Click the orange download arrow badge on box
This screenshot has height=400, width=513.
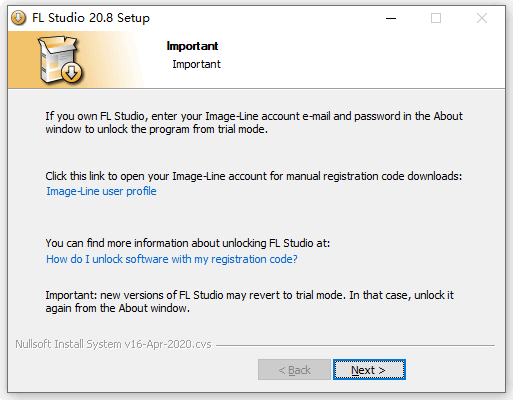point(72,72)
